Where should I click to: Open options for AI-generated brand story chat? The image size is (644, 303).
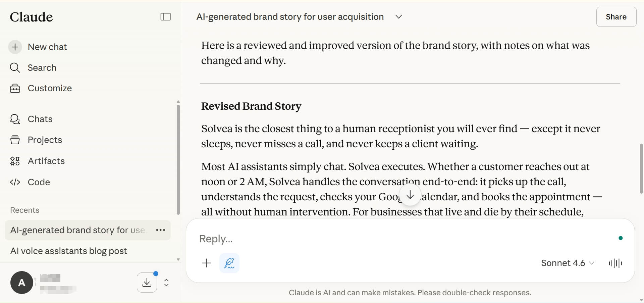point(161,230)
